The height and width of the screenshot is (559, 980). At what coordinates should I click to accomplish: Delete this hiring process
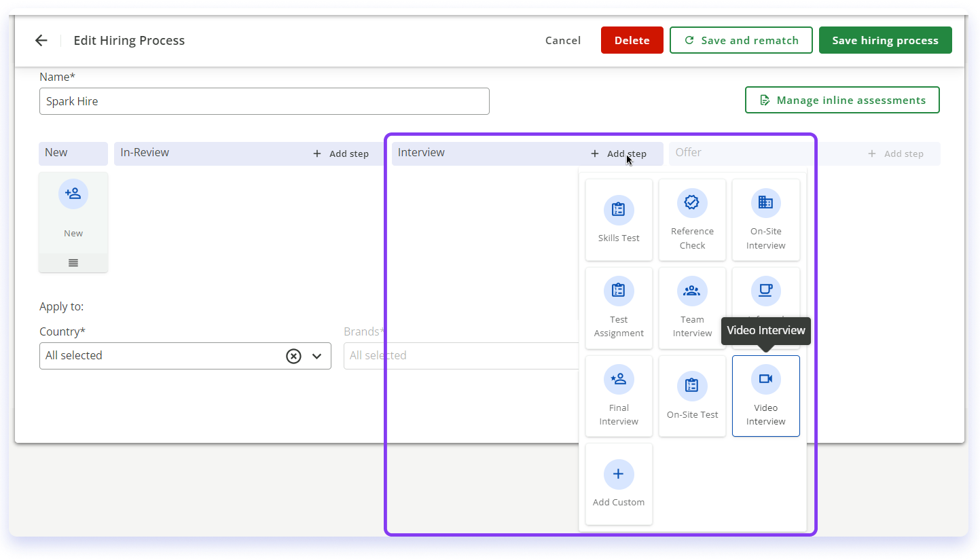[x=632, y=41]
